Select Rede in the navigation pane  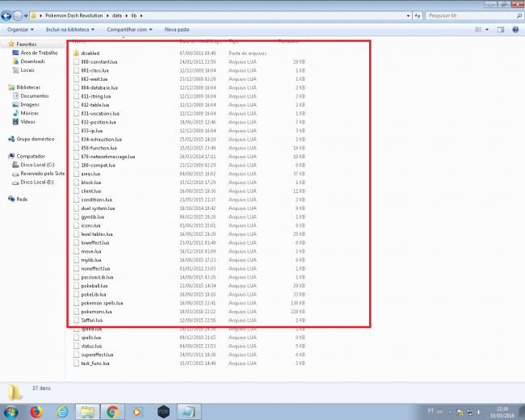coord(22,199)
